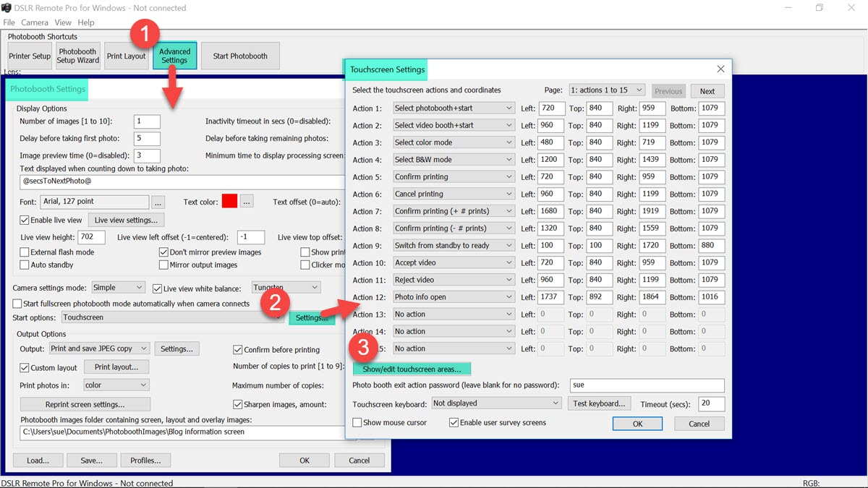This screenshot has width=868, height=488.
Task: Expand the Action 1 dropdown list
Action: [509, 108]
